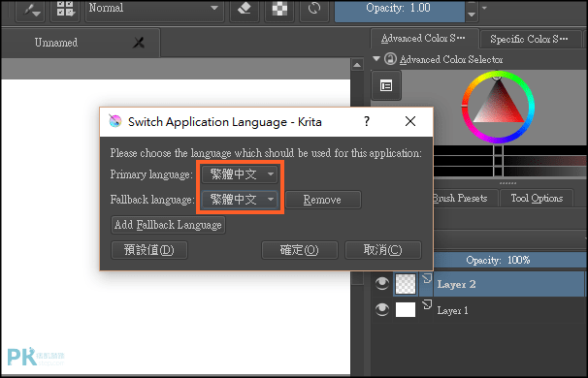
Task: Collapse the Advanced Color Selector docker
Action: coord(376,59)
